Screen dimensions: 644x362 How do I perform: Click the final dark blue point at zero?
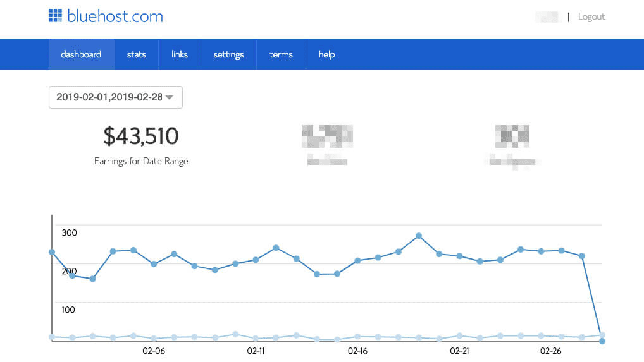(x=602, y=341)
